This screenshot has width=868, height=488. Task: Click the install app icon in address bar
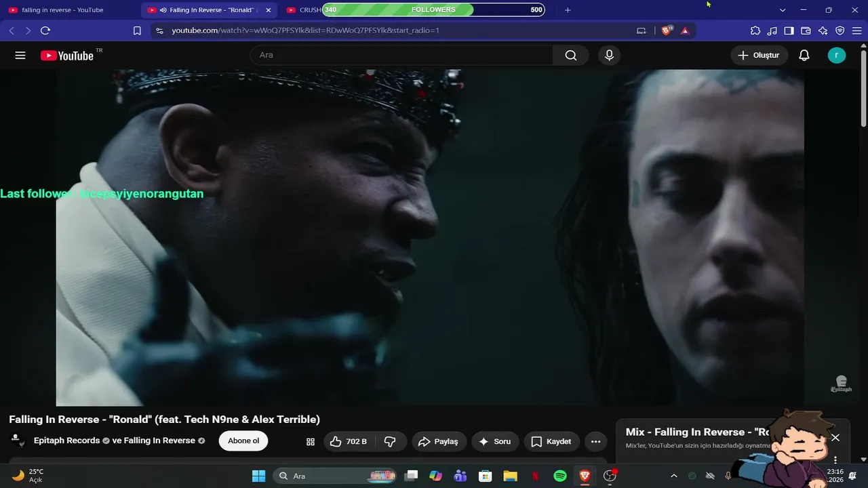click(642, 30)
